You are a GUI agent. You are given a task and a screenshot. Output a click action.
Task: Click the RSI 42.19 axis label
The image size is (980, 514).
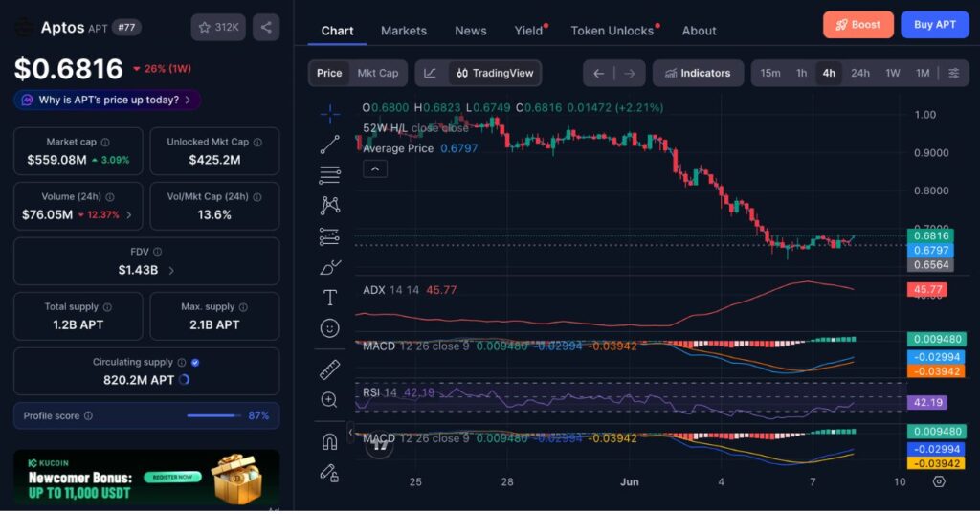[x=927, y=403]
